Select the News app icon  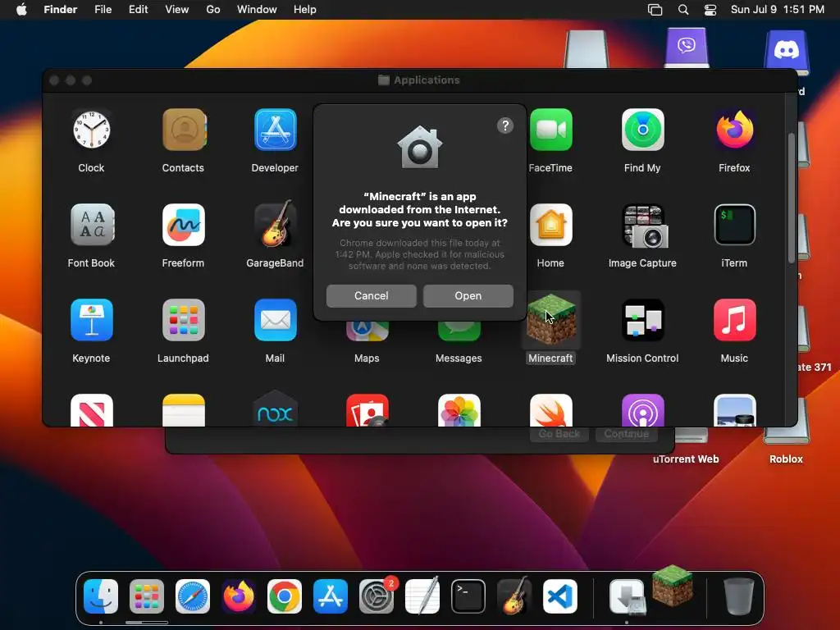92,410
